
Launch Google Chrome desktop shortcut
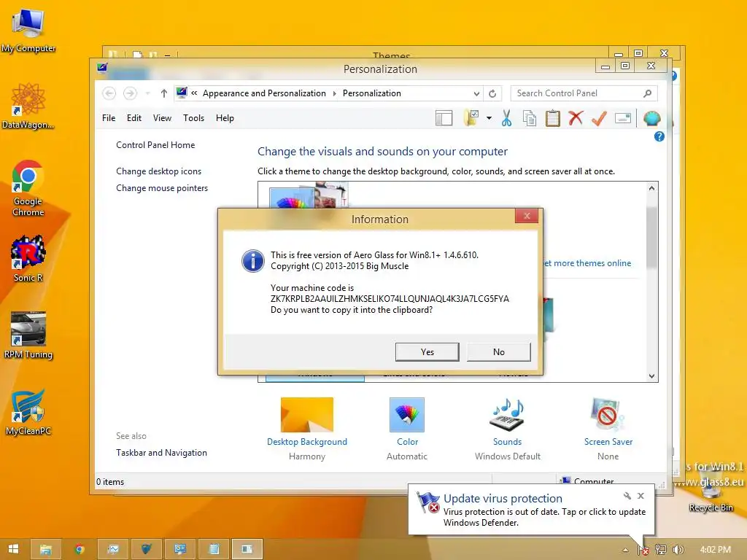28,188
